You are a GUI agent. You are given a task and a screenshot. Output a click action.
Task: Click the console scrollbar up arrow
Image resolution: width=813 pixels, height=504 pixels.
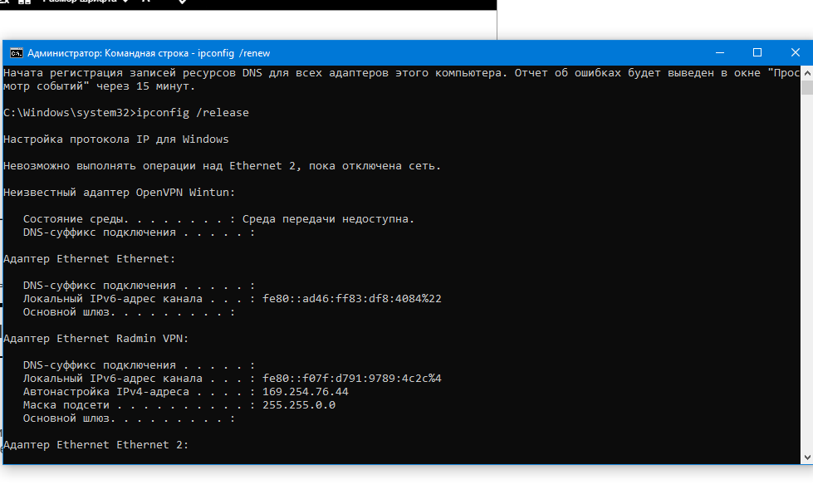pyautogui.click(x=806, y=73)
